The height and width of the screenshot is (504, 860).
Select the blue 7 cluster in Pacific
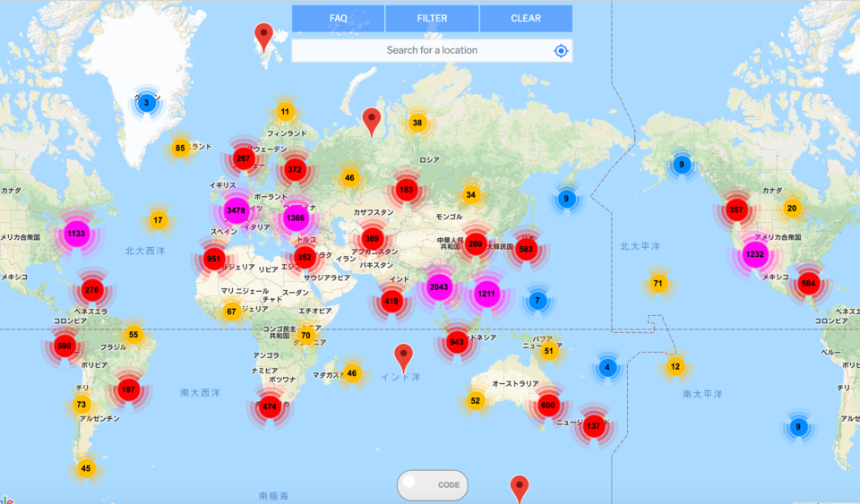537,300
